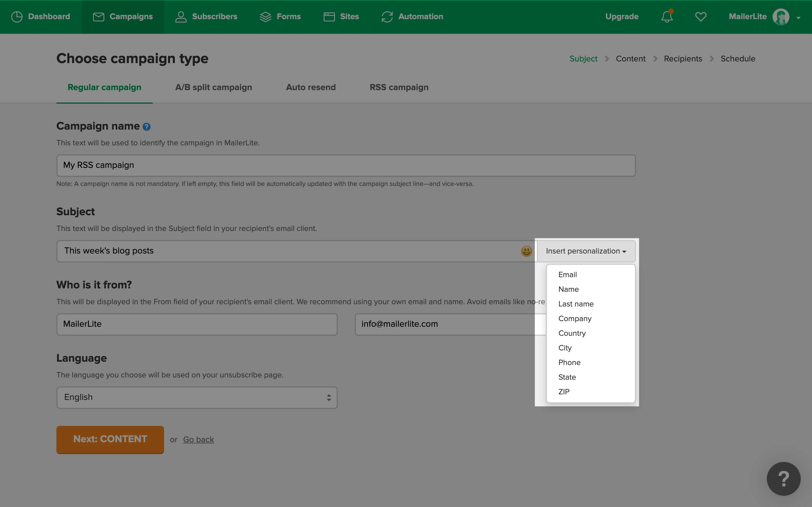This screenshot has height=507, width=812.
Task: Switch to RSS campaign tab
Action: [399, 87]
